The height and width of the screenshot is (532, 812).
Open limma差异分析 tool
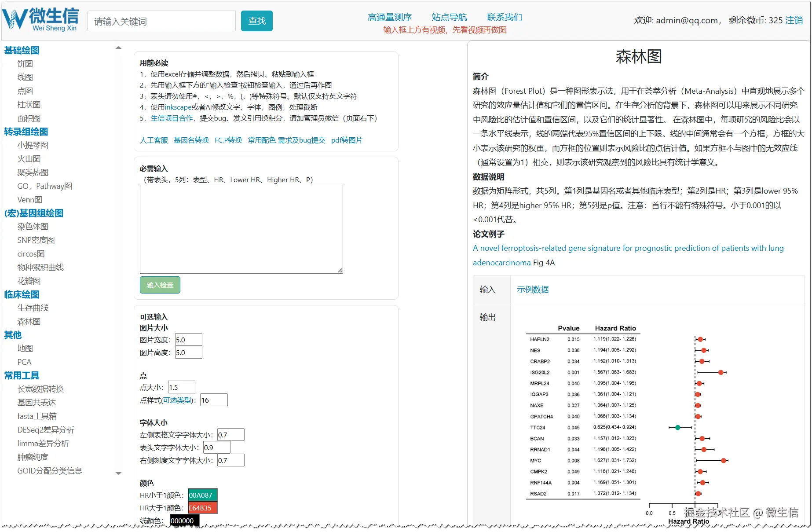43,444
